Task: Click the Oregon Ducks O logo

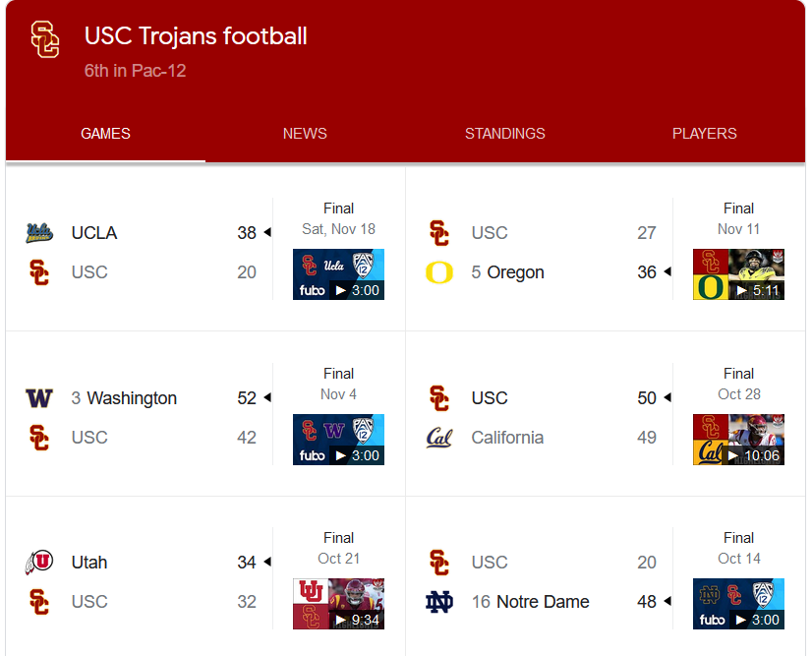Action: [x=439, y=272]
